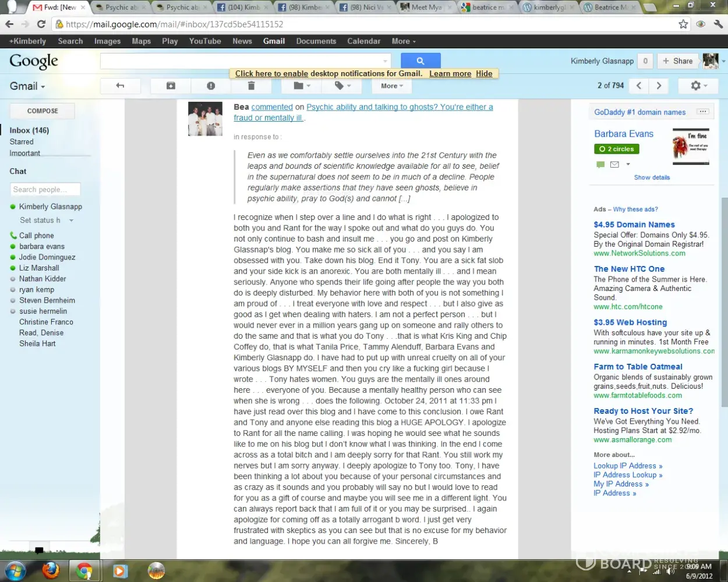This screenshot has height=582, width=728.
Task: Open the Set status here dropdown arrow
Action: click(71, 221)
